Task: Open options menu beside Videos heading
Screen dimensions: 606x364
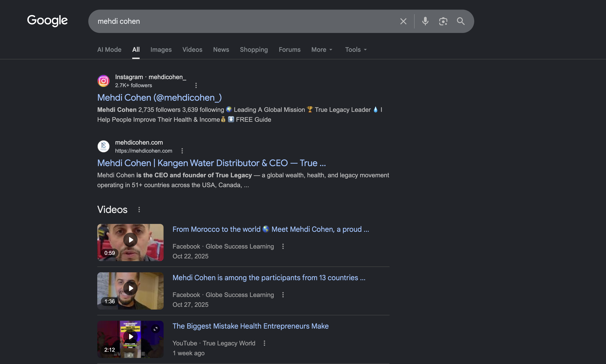Action: click(139, 210)
